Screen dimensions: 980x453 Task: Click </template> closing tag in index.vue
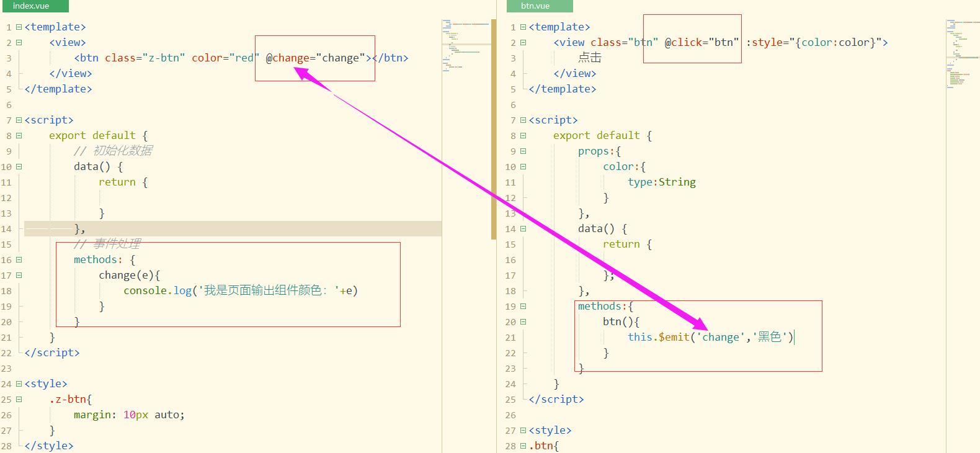pos(58,89)
